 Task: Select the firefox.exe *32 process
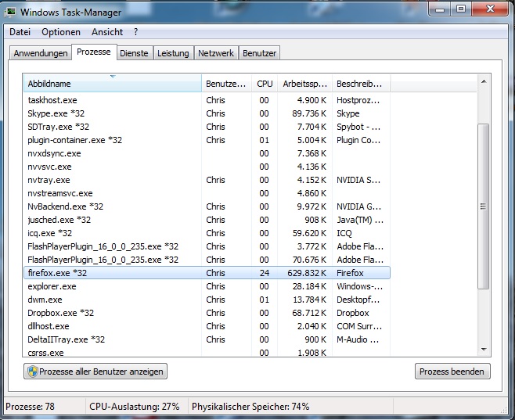[x=207, y=273]
